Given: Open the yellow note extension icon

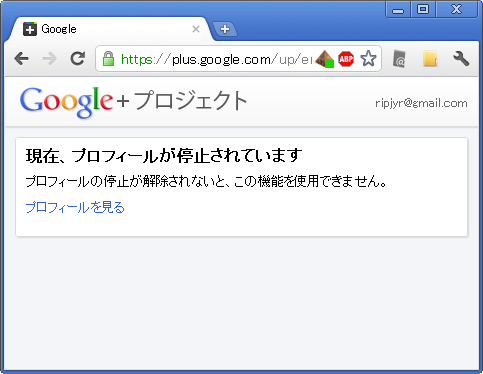Looking at the screenshot, I should point(430,59).
